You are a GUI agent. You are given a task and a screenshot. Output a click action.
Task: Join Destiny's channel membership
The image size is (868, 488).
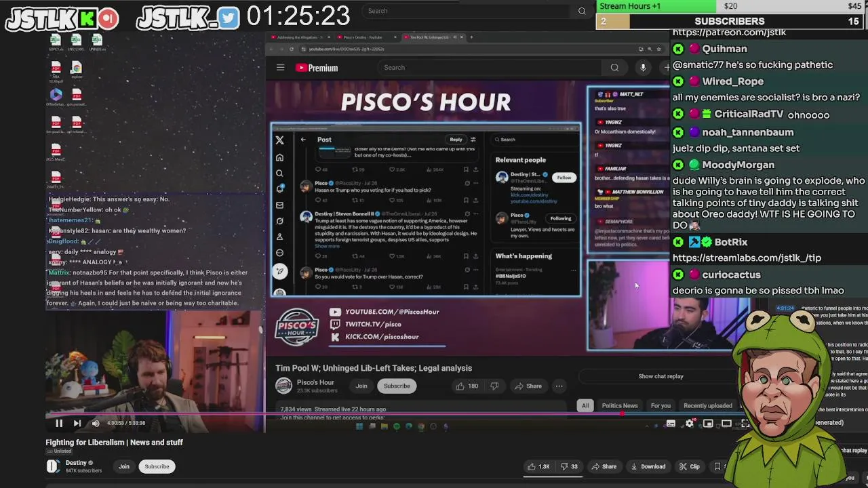[124, 466]
